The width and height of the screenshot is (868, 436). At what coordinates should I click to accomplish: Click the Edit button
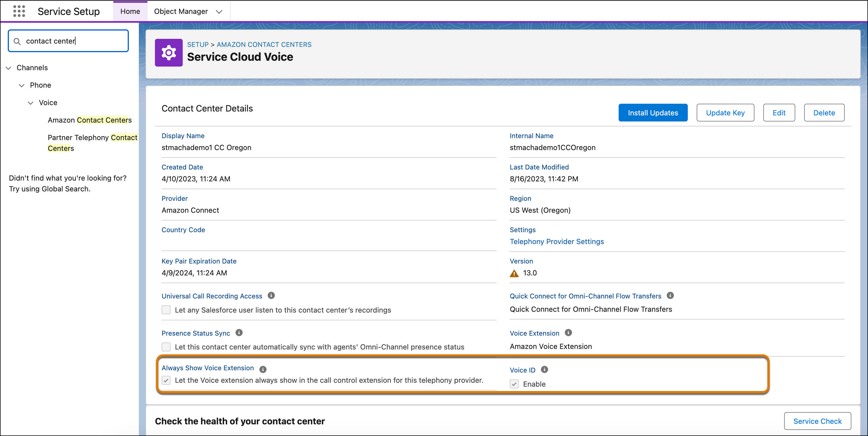tap(779, 112)
